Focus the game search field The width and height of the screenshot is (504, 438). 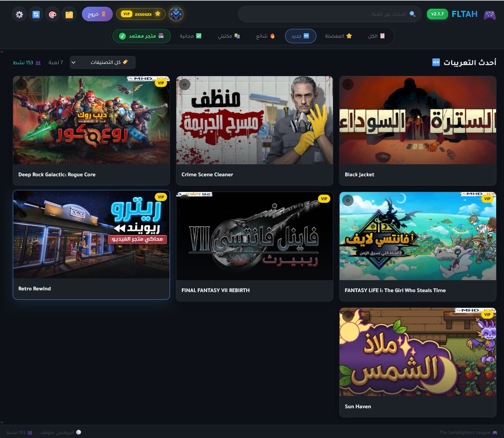pyautogui.click(x=331, y=14)
